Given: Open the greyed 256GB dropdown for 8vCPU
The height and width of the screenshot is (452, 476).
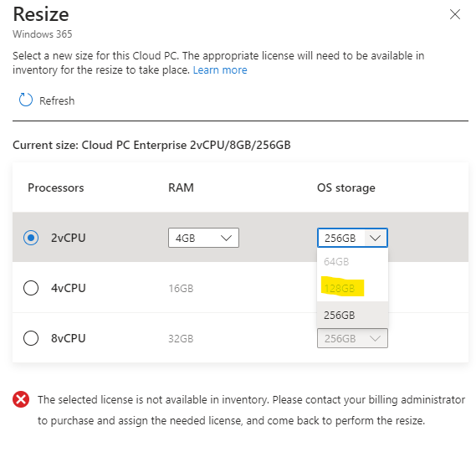Looking at the screenshot, I should coord(352,338).
